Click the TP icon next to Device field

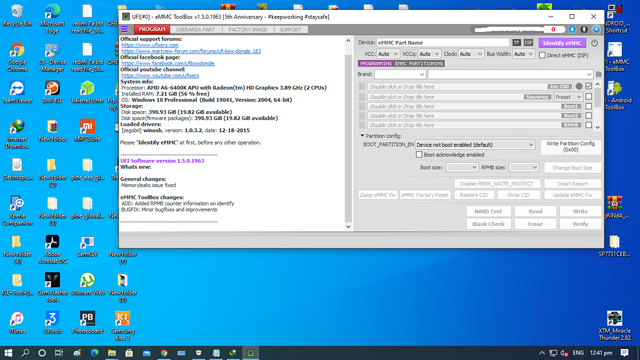[516, 43]
